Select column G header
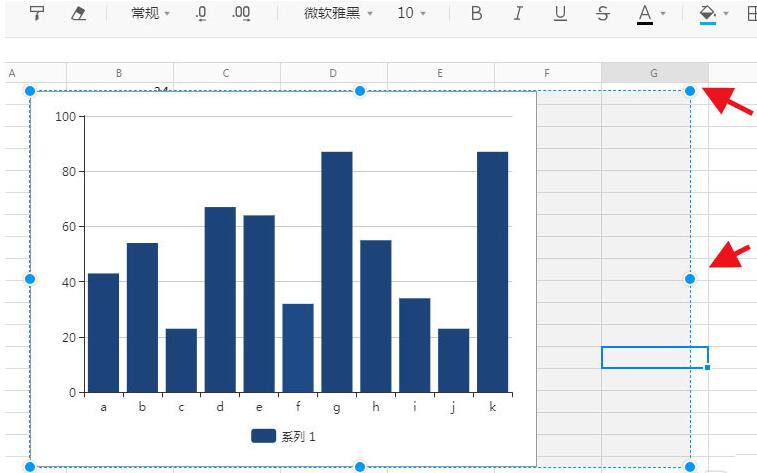Screen dimensions: 757x473 (654, 73)
